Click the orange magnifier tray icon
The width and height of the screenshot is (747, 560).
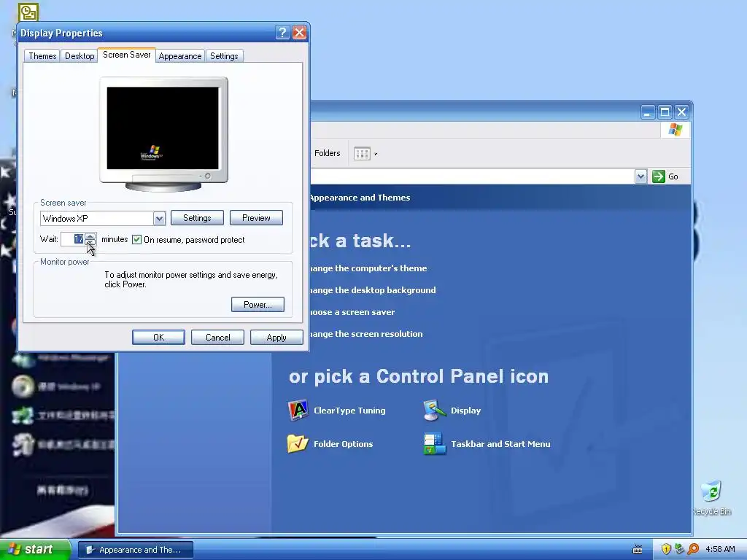[x=693, y=549]
